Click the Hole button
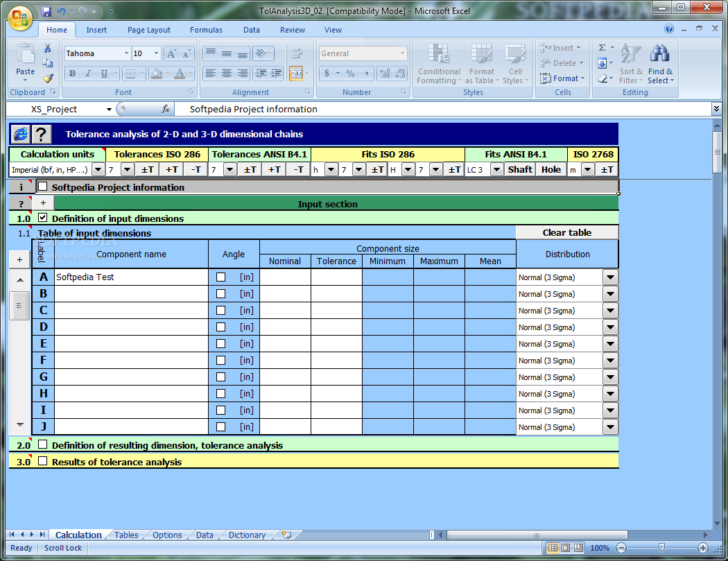This screenshot has height=561, width=728. pyautogui.click(x=551, y=169)
